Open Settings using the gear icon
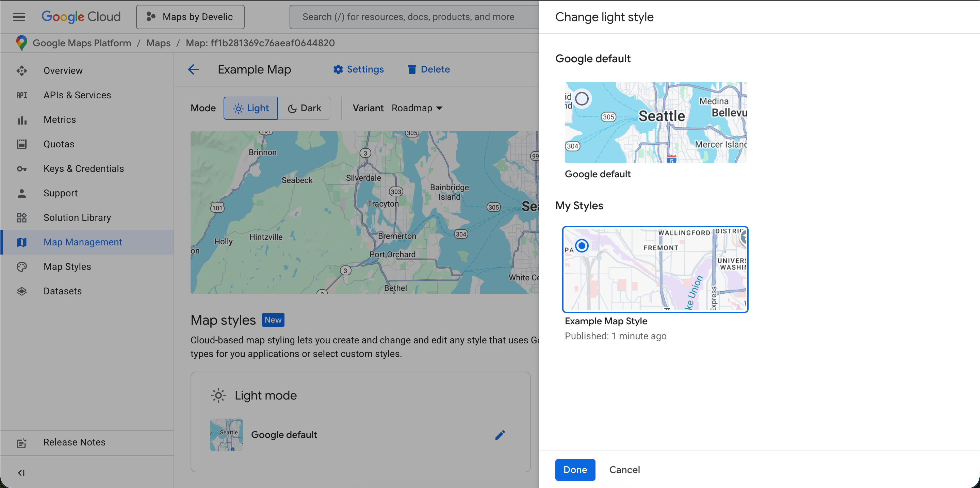Viewport: 980px width, 488px height. (338, 69)
